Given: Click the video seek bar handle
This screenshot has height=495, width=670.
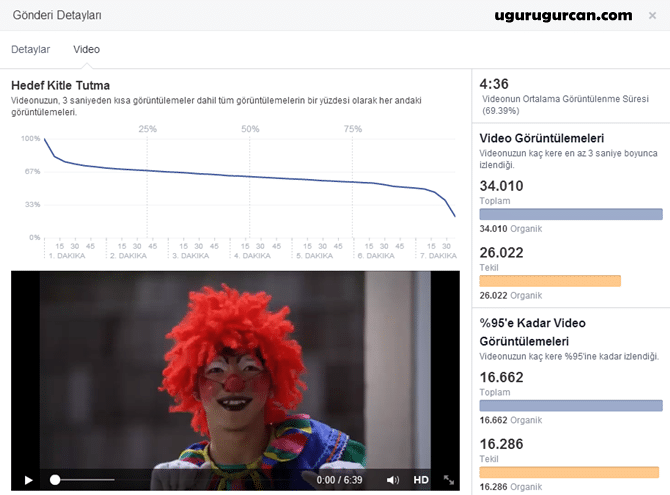Looking at the screenshot, I should [55, 480].
